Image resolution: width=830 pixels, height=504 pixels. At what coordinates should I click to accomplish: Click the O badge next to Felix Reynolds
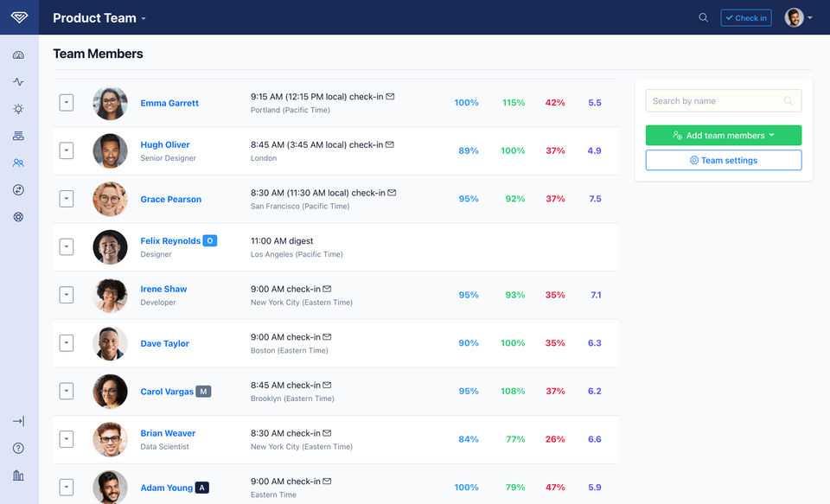tap(210, 241)
